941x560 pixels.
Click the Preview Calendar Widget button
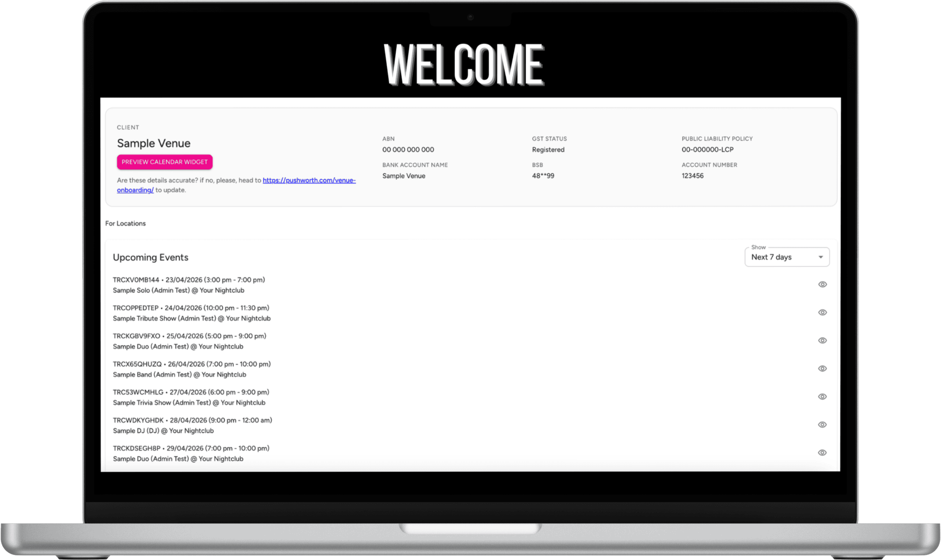pyautogui.click(x=165, y=162)
